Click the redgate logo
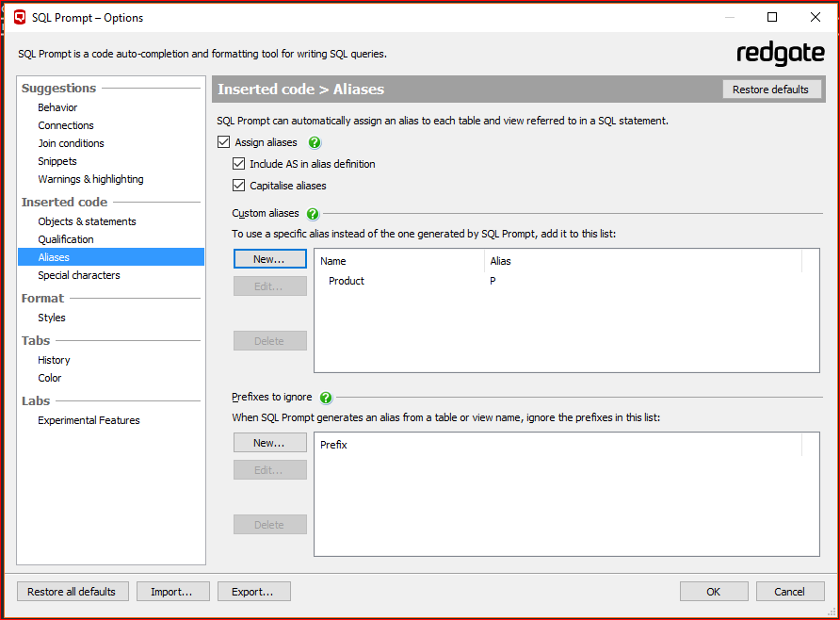 point(780,53)
